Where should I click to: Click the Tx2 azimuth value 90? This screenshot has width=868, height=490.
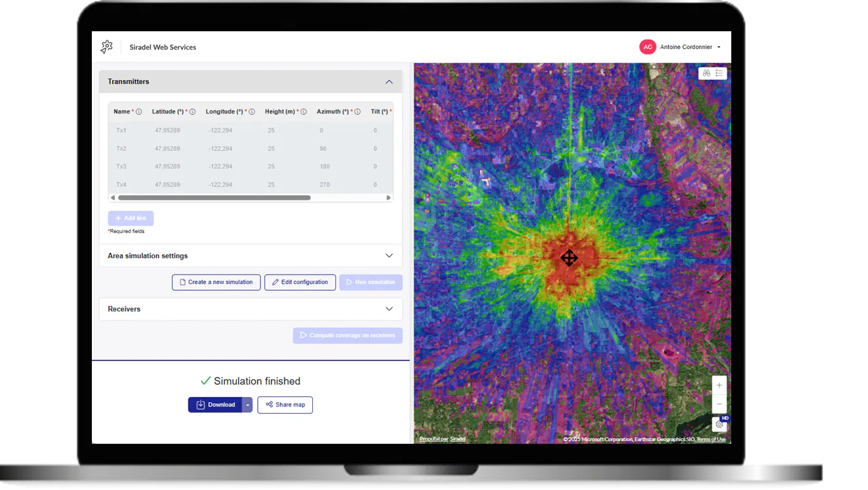coord(322,149)
